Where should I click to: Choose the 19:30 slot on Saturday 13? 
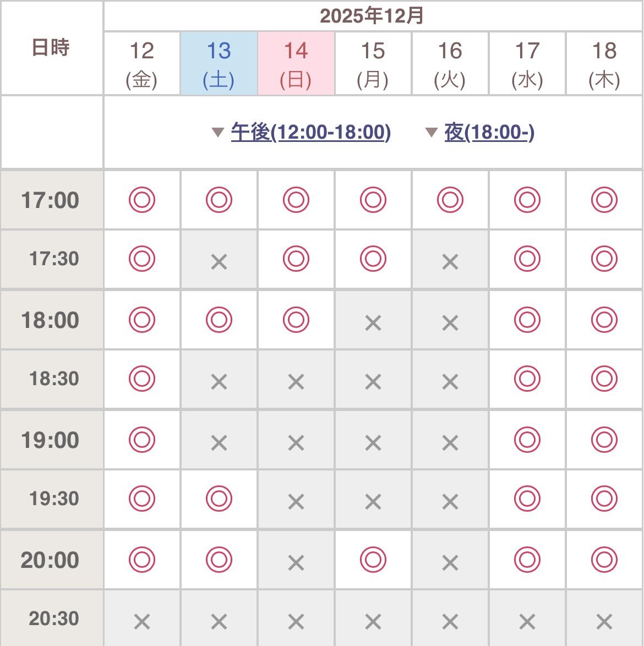tap(219, 499)
